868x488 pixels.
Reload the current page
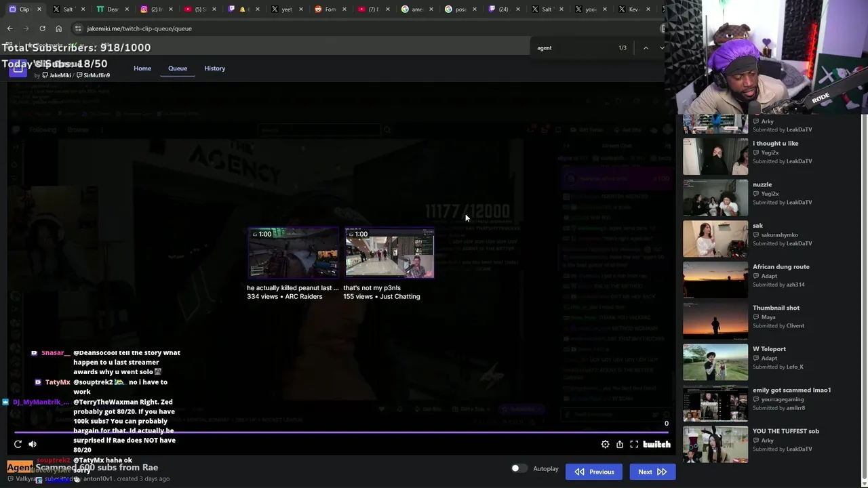42,28
